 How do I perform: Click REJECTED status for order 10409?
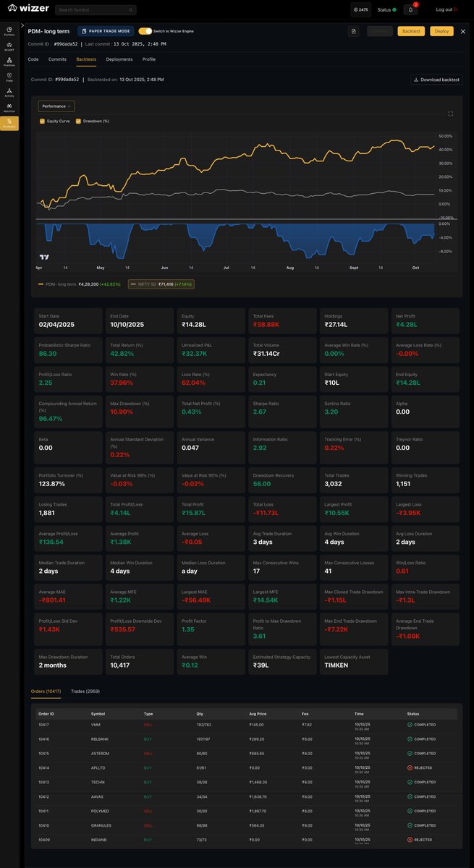pyautogui.click(x=420, y=839)
